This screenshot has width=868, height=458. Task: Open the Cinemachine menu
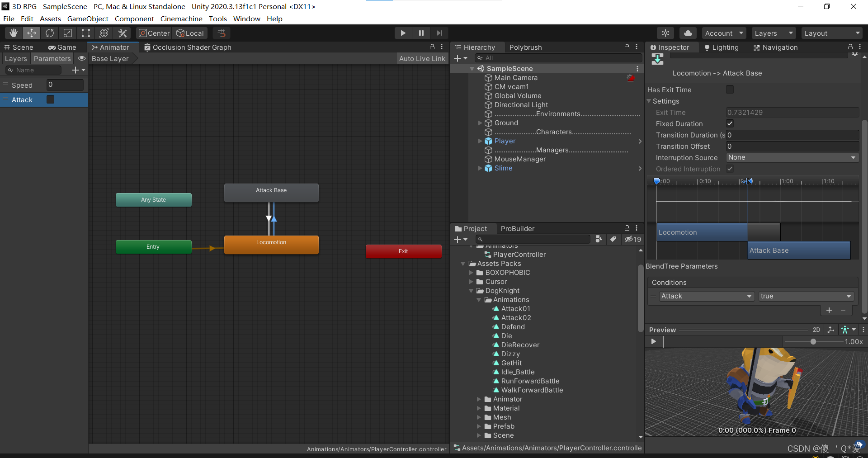[181, 19]
